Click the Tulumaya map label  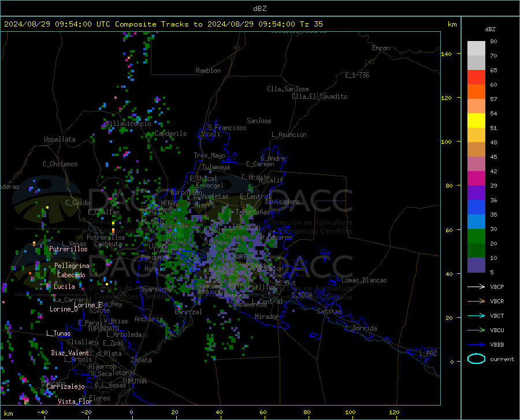tap(216, 167)
